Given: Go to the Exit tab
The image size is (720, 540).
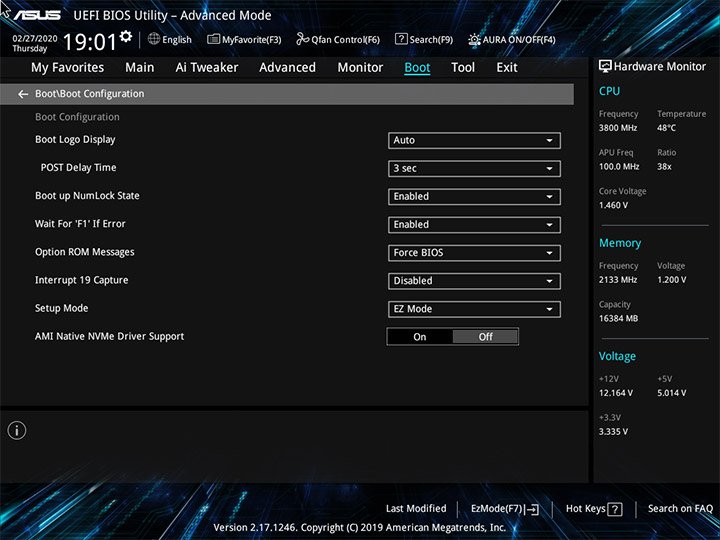Looking at the screenshot, I should point(507,68).
